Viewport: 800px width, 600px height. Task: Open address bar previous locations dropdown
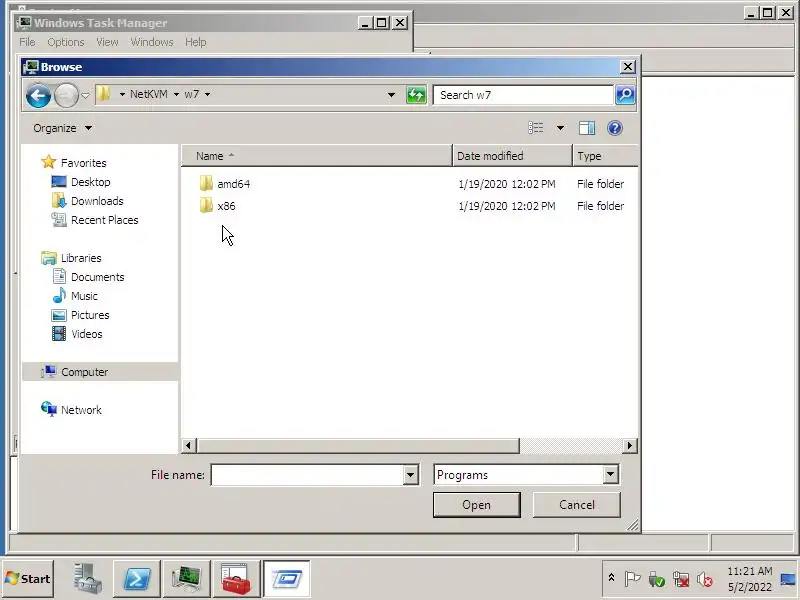[391, 95]
